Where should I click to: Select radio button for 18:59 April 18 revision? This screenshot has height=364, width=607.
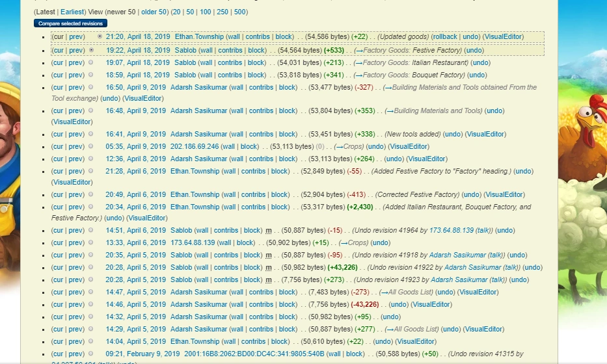(x=91, y=75)
